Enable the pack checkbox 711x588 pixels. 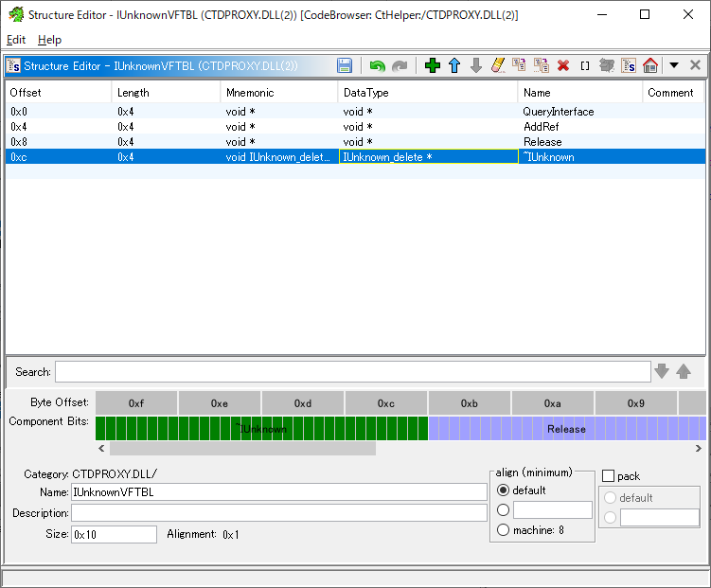608,476
